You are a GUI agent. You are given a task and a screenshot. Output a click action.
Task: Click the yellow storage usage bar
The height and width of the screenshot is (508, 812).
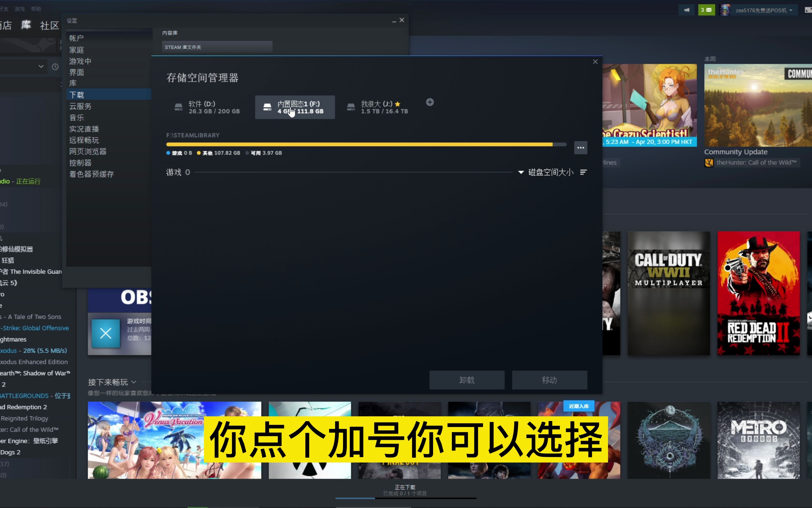pos(359,144)
